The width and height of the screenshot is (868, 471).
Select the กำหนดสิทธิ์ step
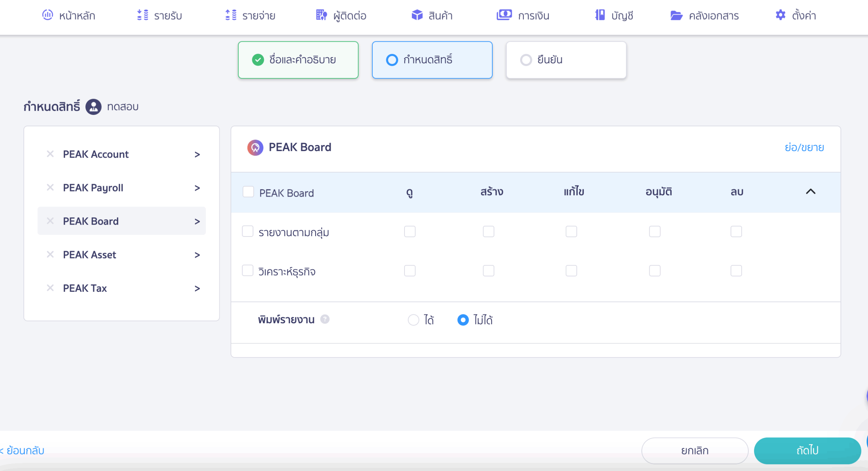pos(432,60)
